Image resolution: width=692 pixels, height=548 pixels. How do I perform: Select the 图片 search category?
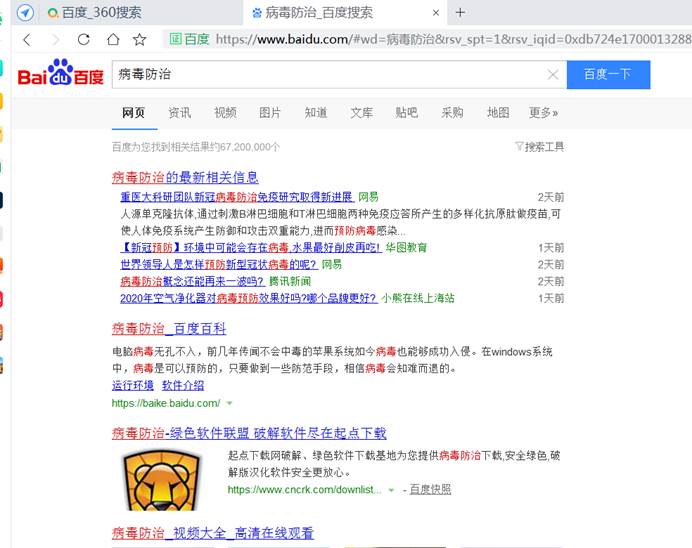[270, 113]
